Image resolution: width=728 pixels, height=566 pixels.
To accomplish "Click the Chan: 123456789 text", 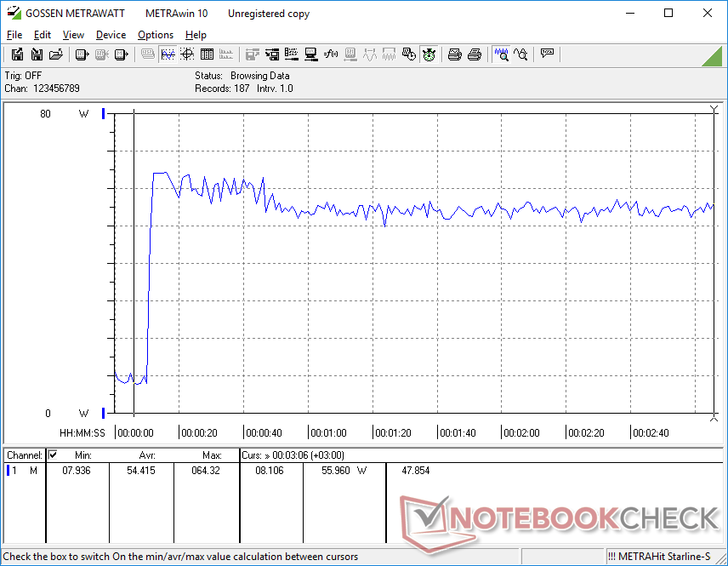I will [x=43, y=89].
